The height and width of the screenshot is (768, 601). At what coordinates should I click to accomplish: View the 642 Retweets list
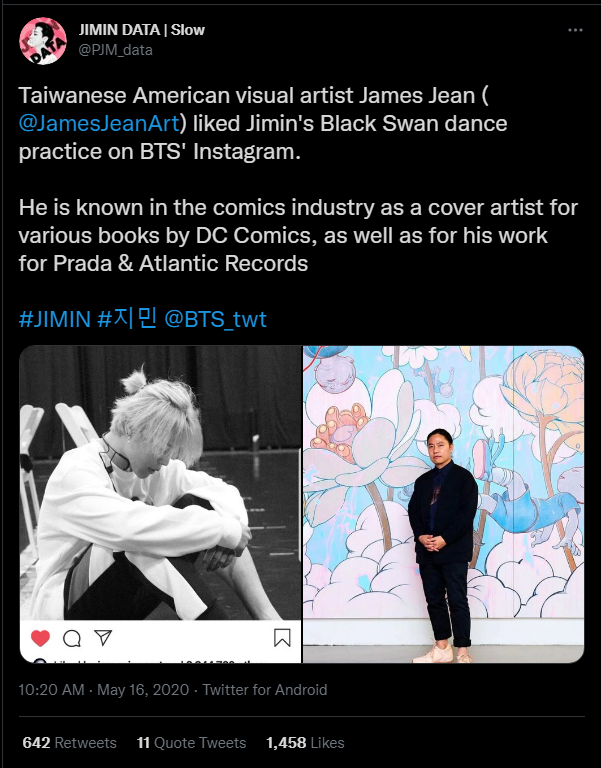coord(70,743)
